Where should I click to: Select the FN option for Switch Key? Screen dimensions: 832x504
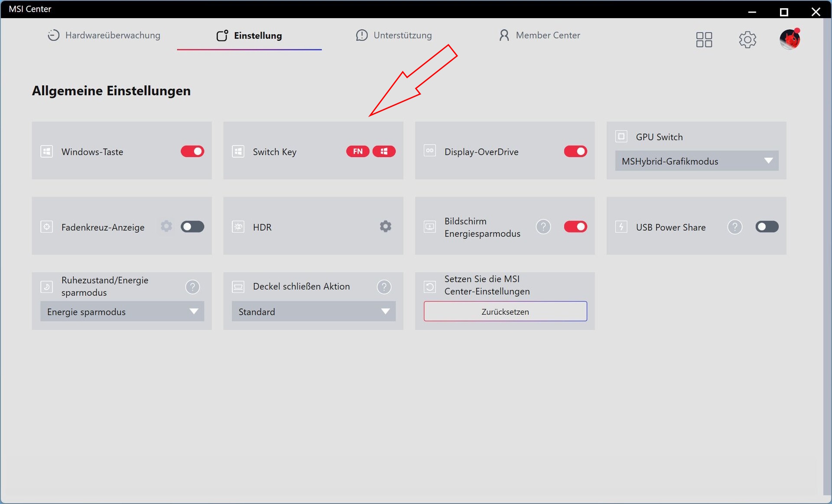click(x=357, y=152)
